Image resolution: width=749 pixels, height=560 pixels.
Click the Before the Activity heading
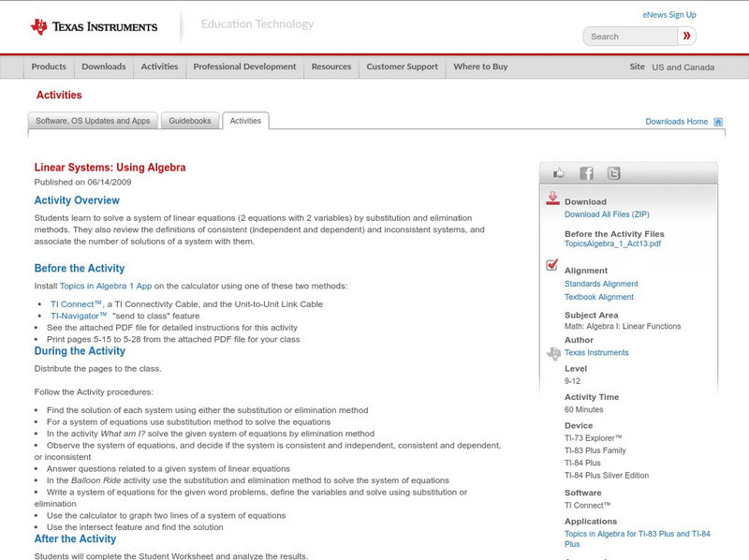pos(80,269)
